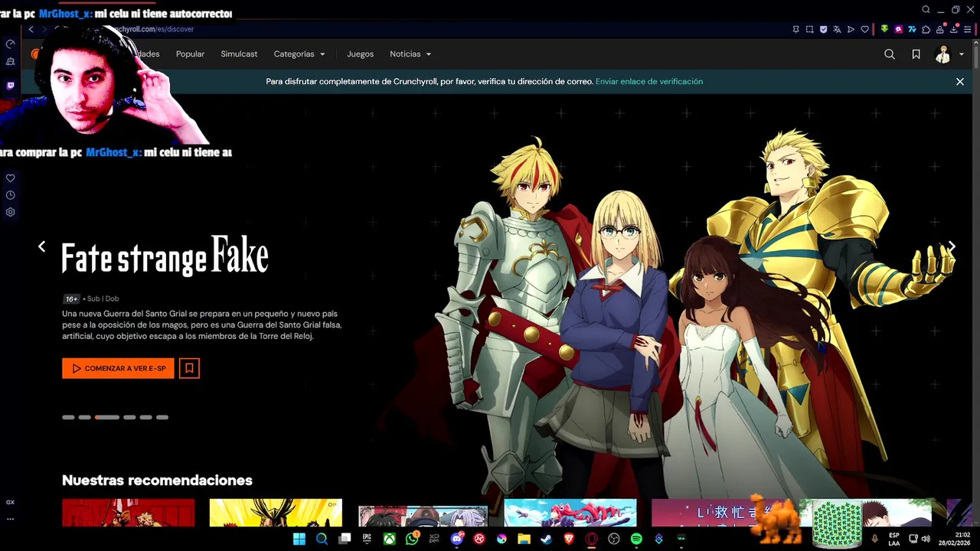Open the Xbox app from taskbar
Viewport: 980px width, 551px height.
coord(390,539)
